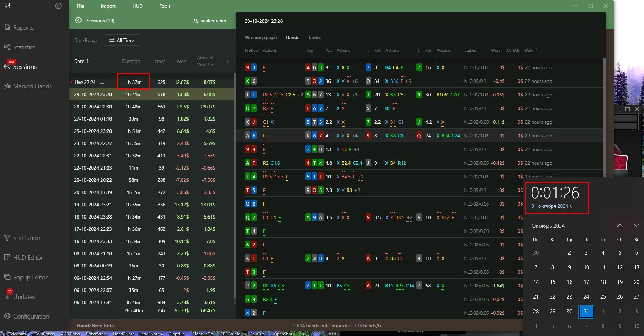Open the HUD menu
The image size is (644, 336).
(137, 6)
